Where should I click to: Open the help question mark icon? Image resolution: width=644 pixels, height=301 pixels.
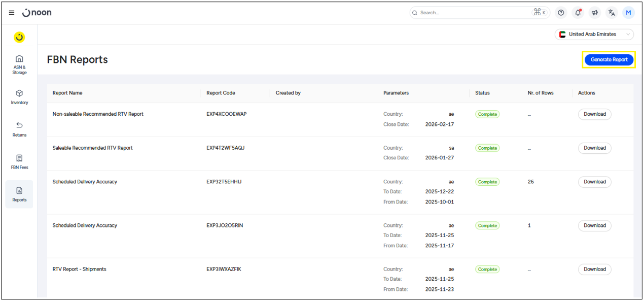[x=561, y=13]
